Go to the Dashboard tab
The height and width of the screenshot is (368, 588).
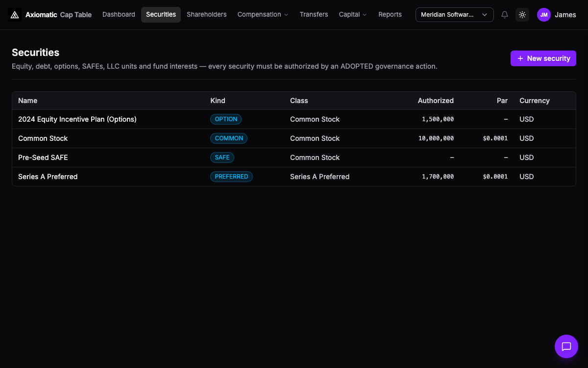pos(119,15)
